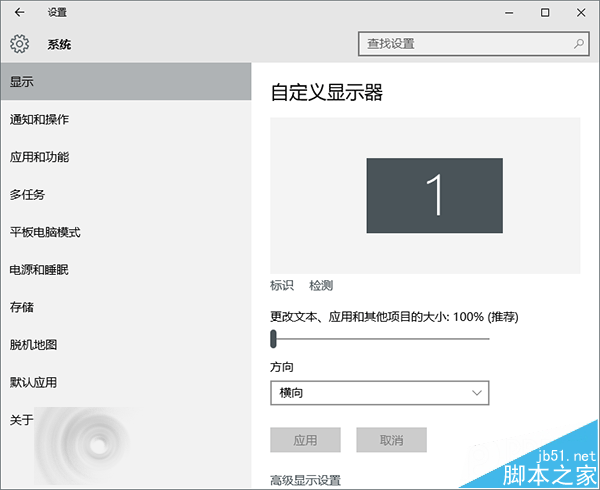Focus the 查找设置 search box
The height and width of the screenshot is (490, 600).
(x=474, y=44)
